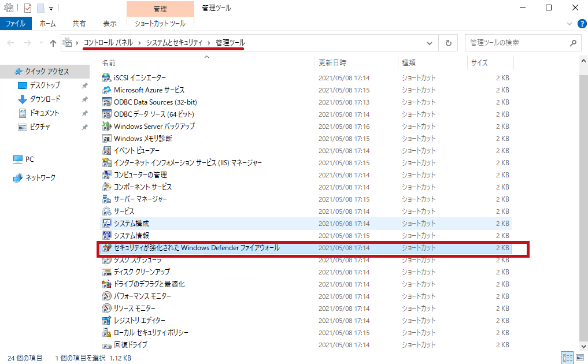Select PC in navigation pane

coord(24,159)
